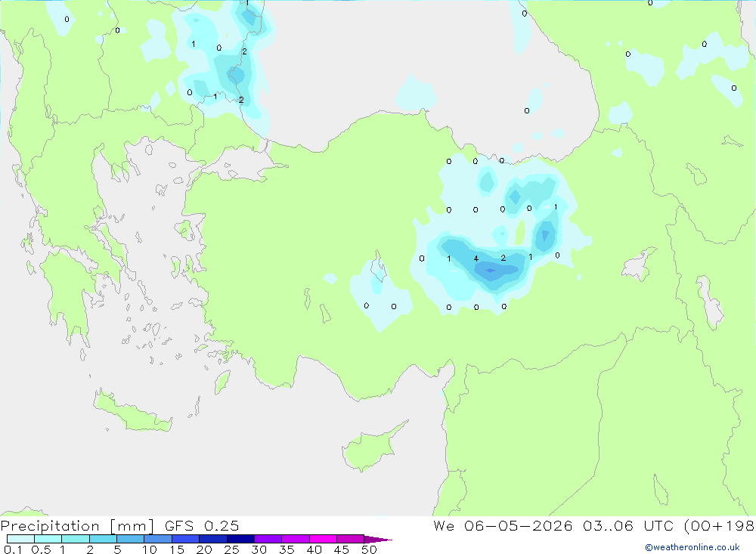Click the 15–20 mm blue legend swatch
The height and width of the screenshot is (554, 756).
pos(186,539)
